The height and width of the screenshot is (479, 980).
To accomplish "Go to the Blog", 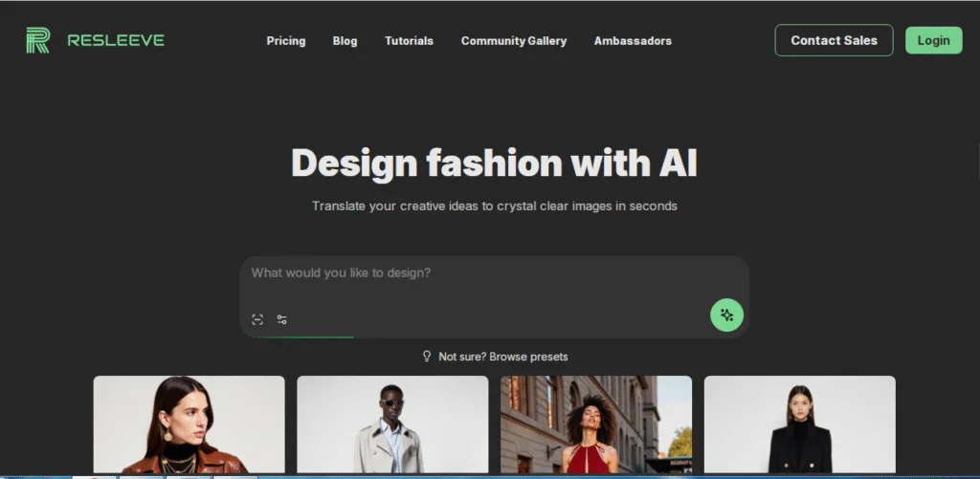I will [x=345, y=40].
